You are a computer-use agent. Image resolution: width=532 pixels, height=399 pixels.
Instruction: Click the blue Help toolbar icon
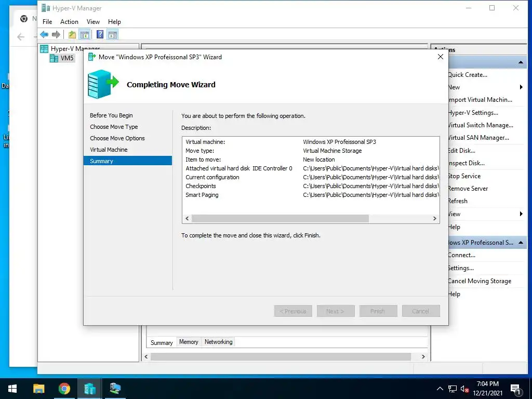tap(100, 34)
